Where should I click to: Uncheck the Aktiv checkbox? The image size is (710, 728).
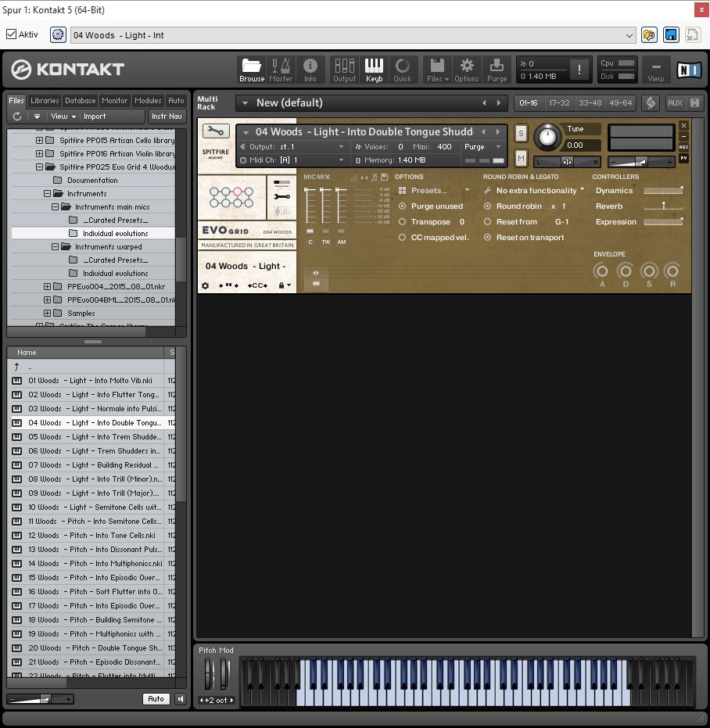pyautogui.click(x=11, y=34)
